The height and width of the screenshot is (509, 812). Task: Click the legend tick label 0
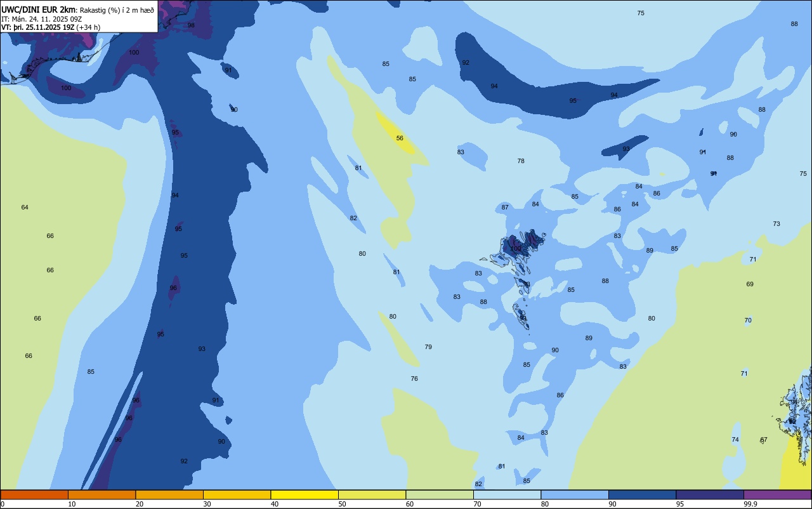tap(3, 504)
